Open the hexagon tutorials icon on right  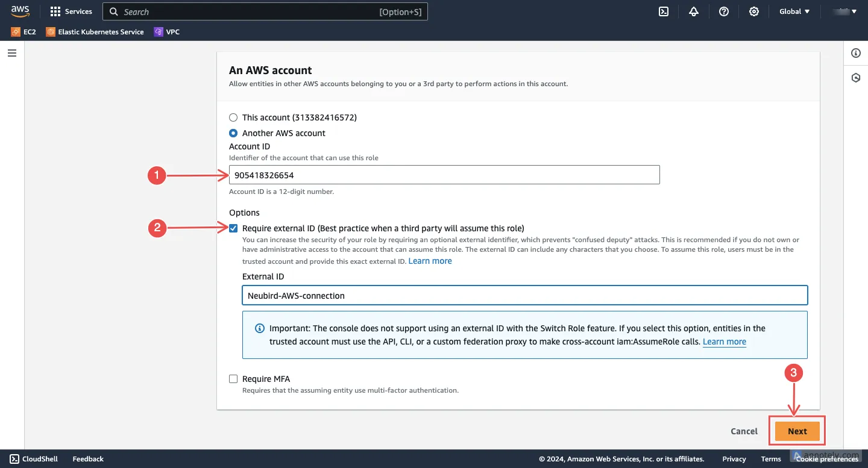pyautogui.click(x=856, y=78)
